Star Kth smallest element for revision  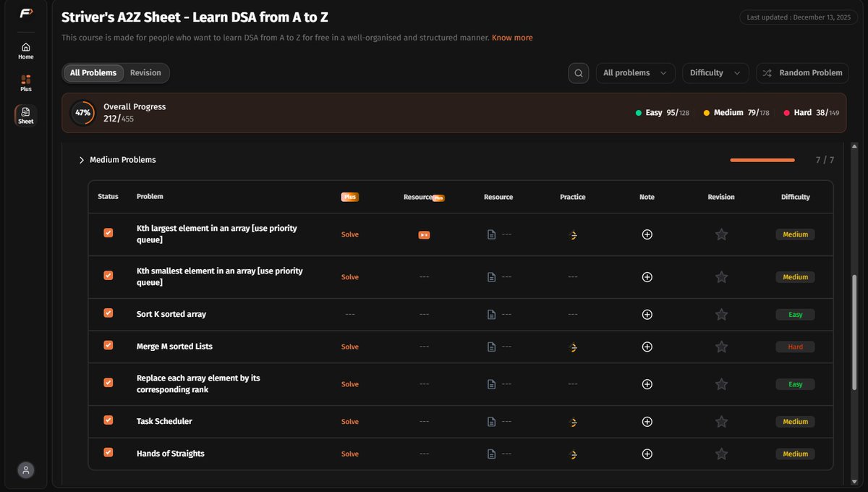tap(721, 277)
